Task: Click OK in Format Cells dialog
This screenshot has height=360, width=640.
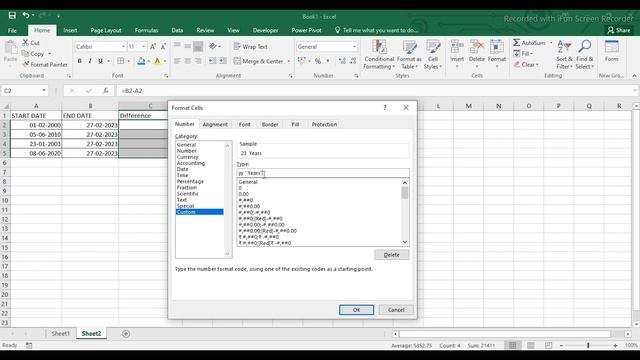Action: [x=356, y=310]
